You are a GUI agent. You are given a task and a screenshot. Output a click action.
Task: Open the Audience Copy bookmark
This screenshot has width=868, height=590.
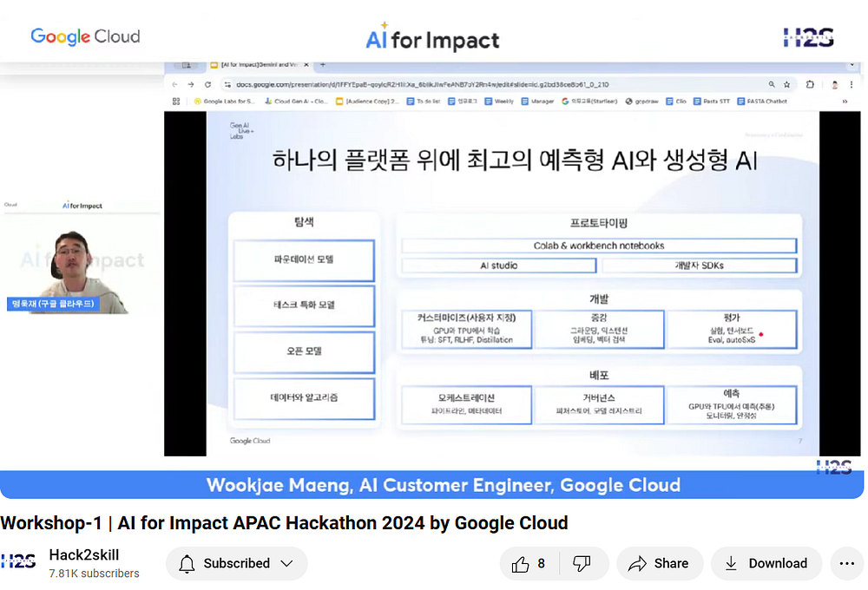coord(367,102)
